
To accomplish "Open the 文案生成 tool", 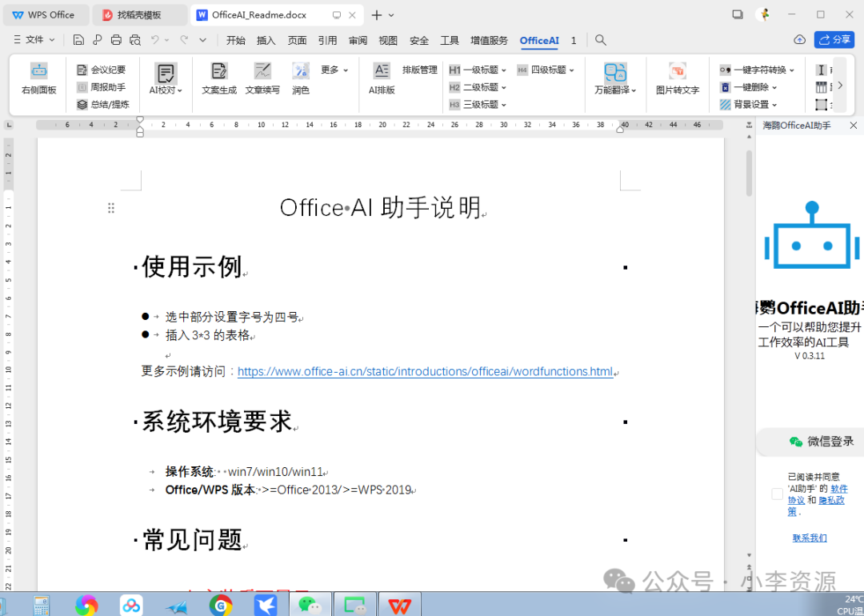I will [218, 78].
